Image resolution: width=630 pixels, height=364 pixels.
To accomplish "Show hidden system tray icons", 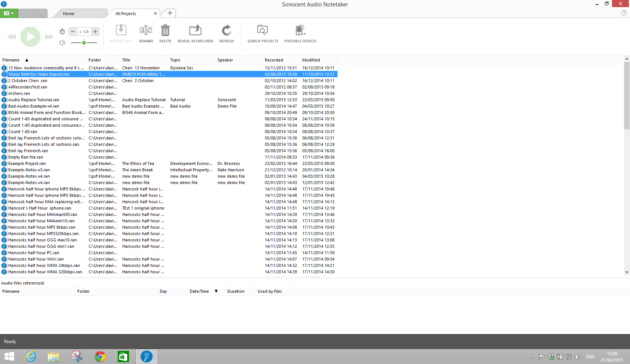I will click(532, 357).
